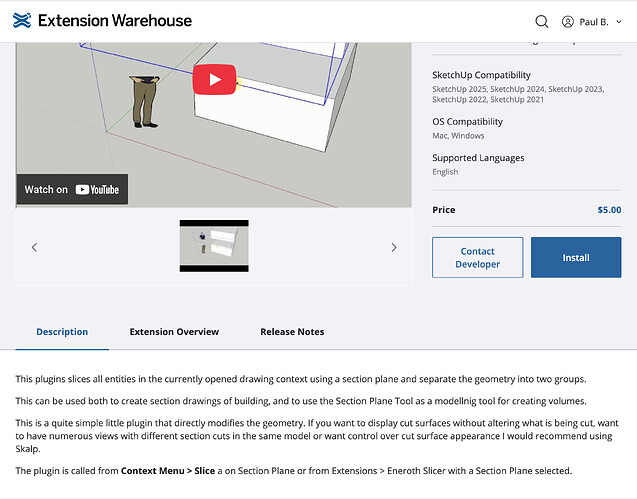Click the word Skalp in the description

[x=28, y=449]
